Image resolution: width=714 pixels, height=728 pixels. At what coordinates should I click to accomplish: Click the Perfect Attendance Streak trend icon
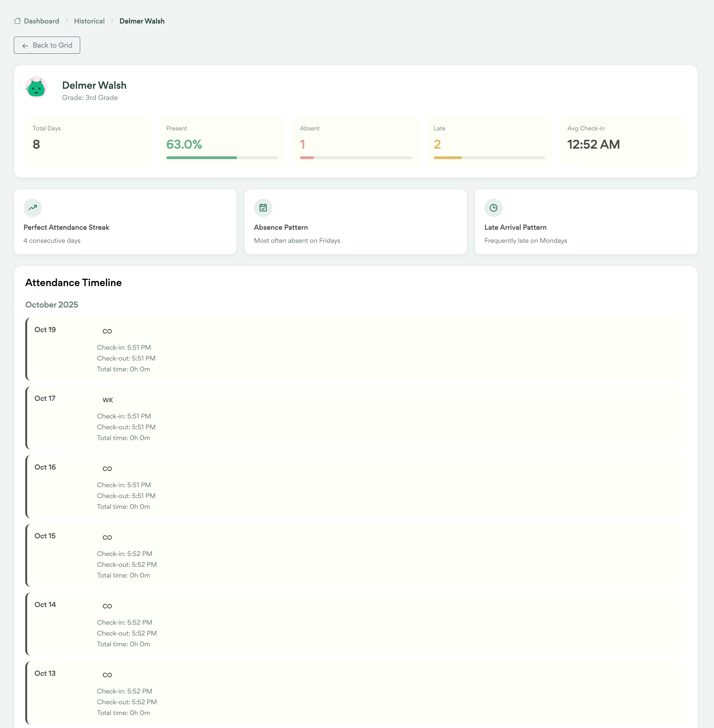click(33, 208)
